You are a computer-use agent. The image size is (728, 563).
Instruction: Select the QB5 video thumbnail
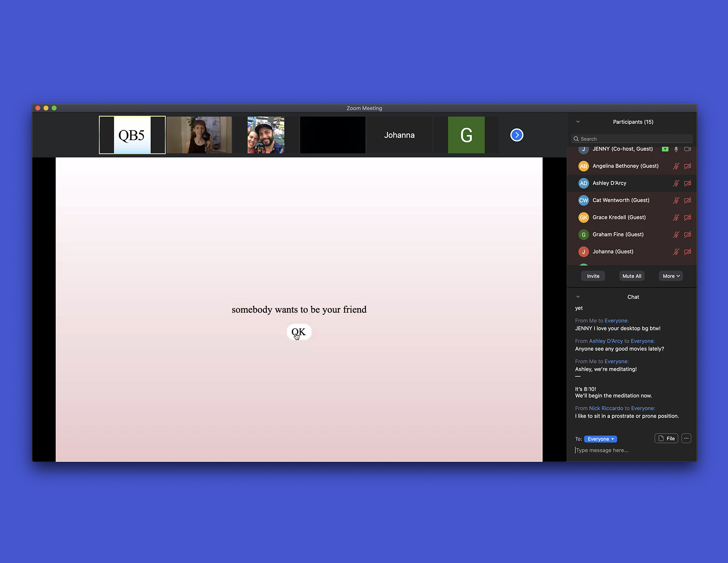pyautogui.click(x=132, y=135)
